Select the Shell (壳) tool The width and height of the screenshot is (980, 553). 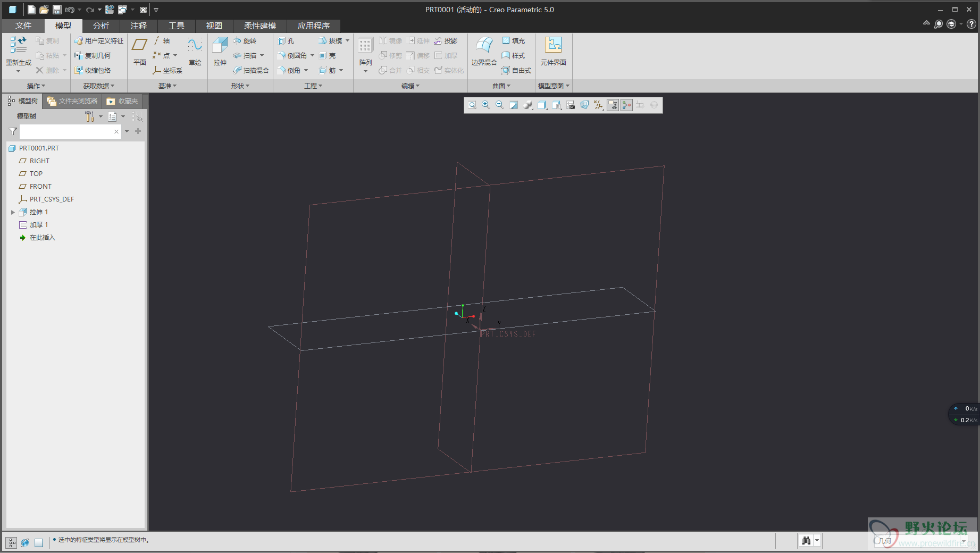(328, 55)
